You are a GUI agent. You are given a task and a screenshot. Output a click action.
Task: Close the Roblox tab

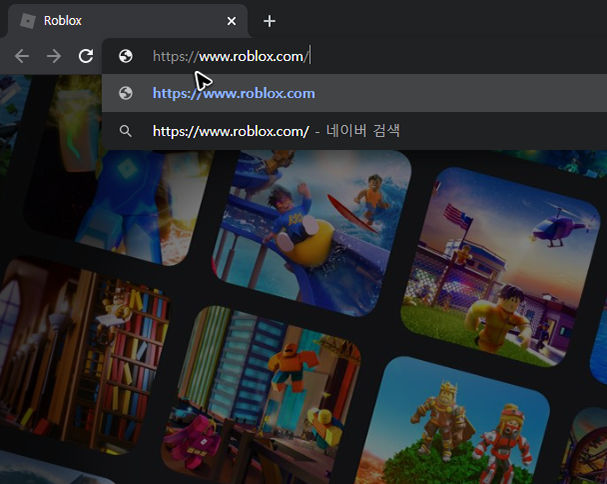point(231,21)
